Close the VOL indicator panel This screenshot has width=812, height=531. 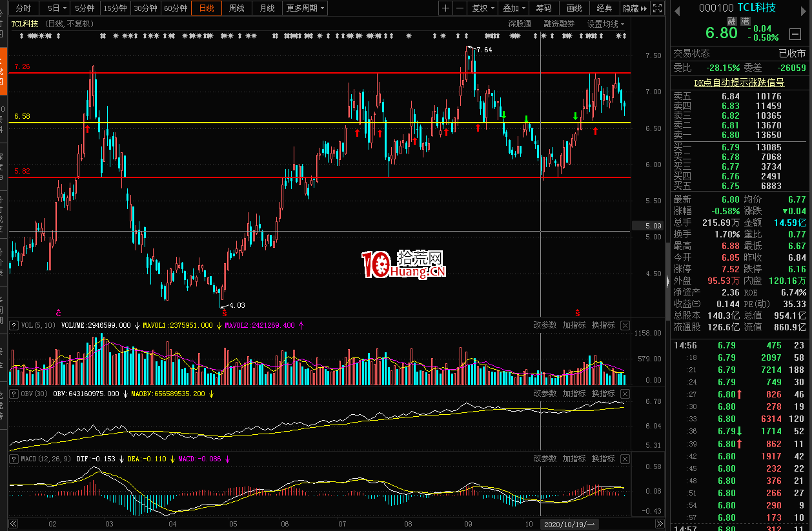pyautogui.click(x=625, y=325)
